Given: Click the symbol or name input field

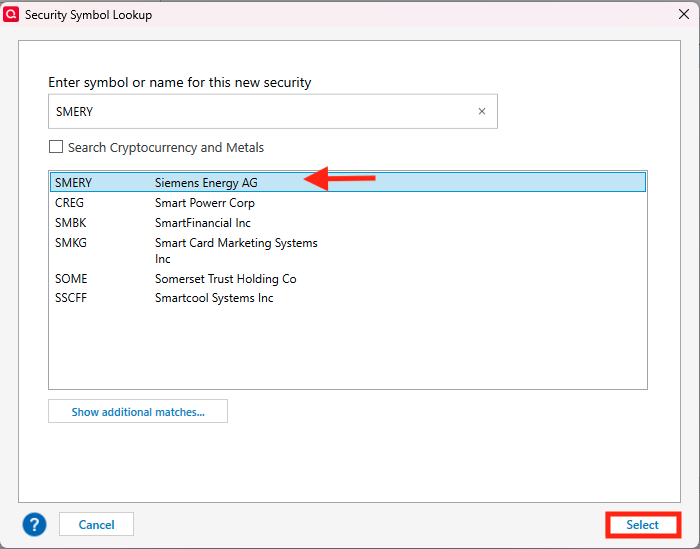Looking at the screenshot, I should click(x=273, y=111).
